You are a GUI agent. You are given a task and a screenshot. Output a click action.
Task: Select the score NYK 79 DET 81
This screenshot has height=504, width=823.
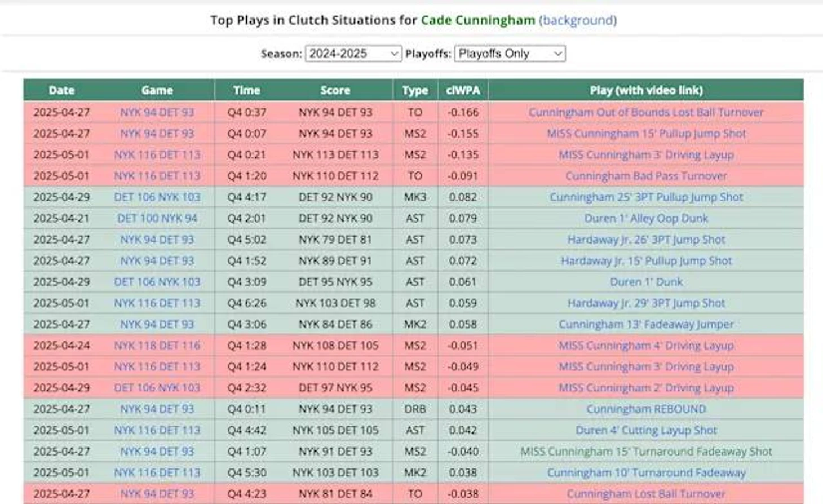coord(335,240)
